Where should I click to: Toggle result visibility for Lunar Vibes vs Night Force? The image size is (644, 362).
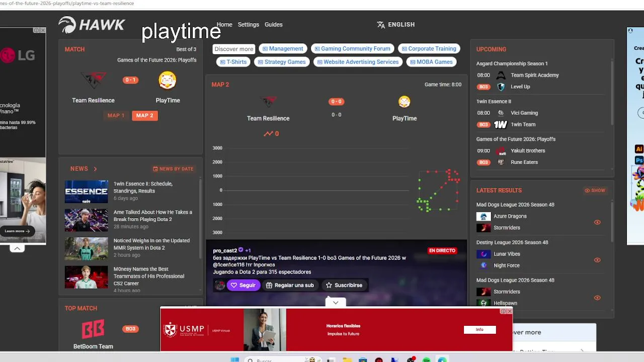[597, 260]
